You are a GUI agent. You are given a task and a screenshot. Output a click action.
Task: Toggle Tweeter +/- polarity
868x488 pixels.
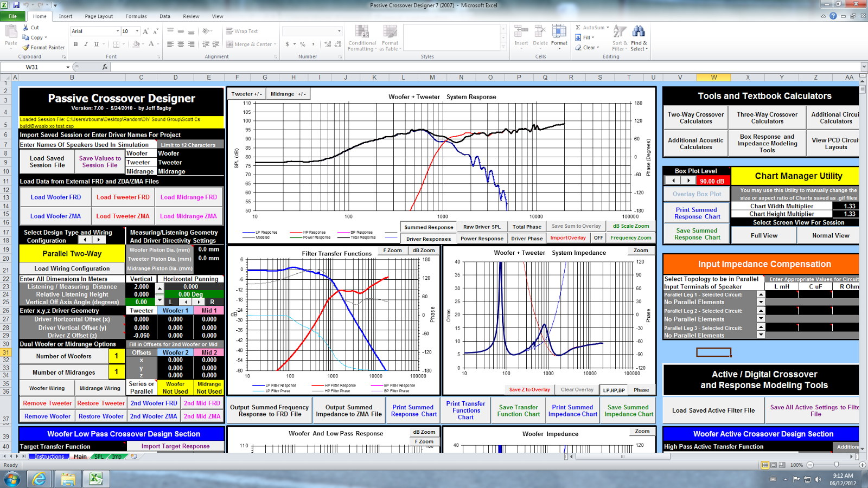[246, 94]
